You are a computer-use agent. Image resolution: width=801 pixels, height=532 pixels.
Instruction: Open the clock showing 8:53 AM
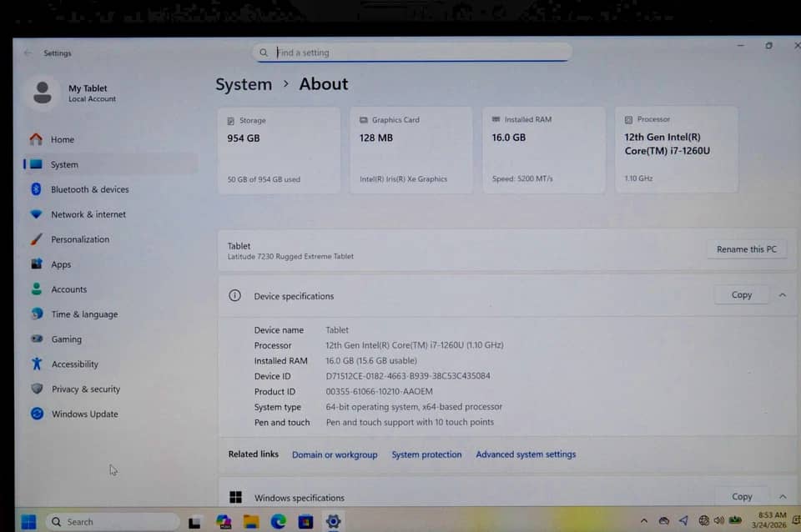769,519
